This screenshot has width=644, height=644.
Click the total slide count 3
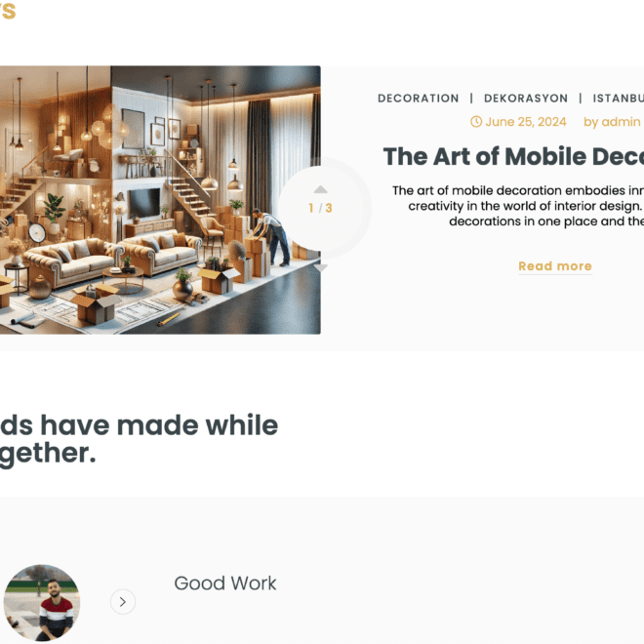point(329,208)
